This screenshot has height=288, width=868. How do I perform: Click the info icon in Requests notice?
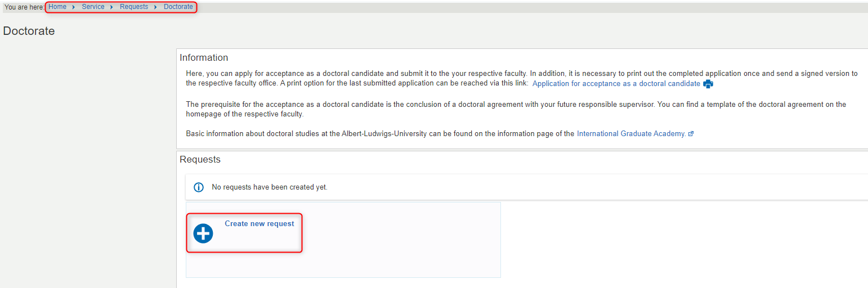pyautogui.click(x=199, y=187)
